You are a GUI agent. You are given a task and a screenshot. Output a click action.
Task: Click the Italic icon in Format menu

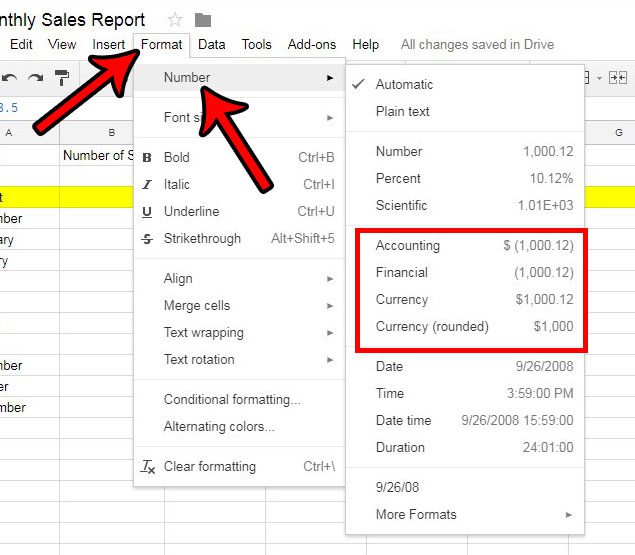[x=148, y=184]
